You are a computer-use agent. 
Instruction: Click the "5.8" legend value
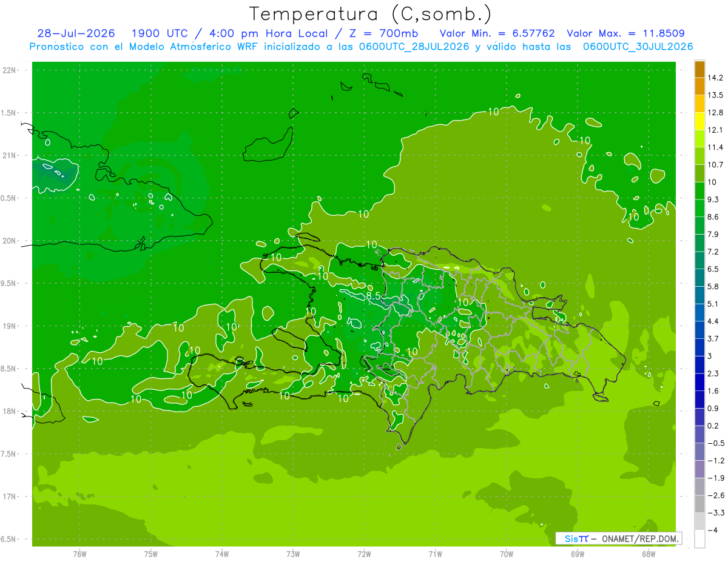[x=713, y=286]
